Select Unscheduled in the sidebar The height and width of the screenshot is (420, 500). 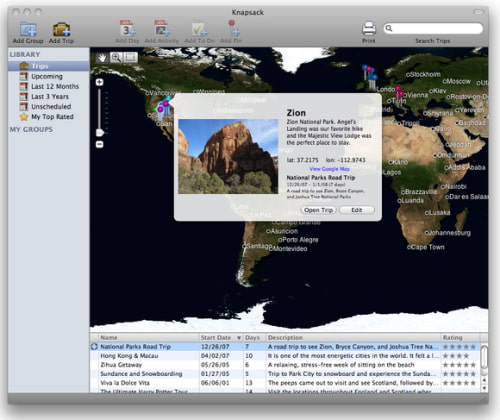pos(49,107)
